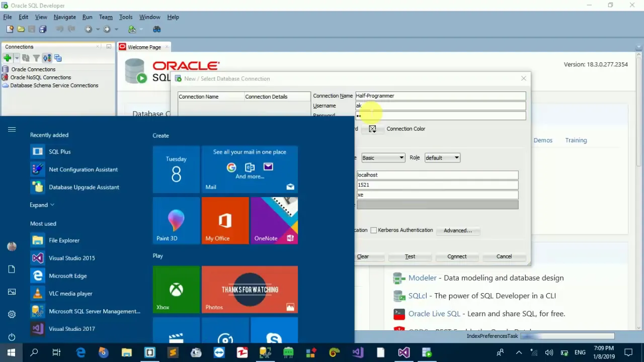Click Filter funnel icon in Connections panel
644x362 pixels.
[x=36, y=58]
